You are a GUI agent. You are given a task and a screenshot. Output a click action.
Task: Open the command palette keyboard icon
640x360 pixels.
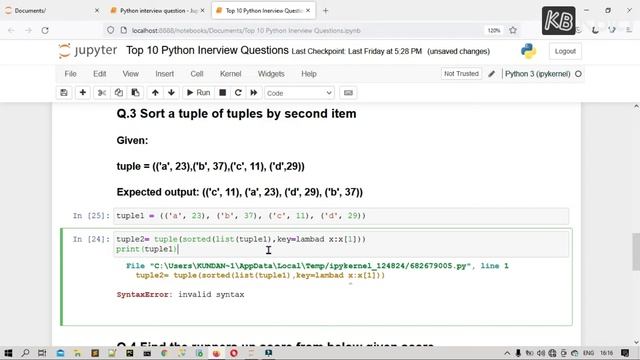pos(348,93)
